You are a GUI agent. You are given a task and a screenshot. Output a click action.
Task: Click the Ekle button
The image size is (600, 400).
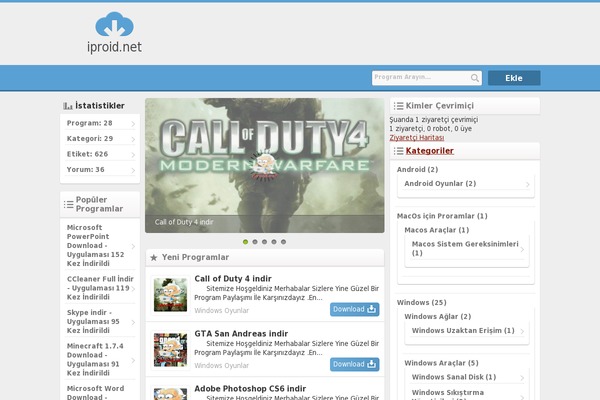[514, 78]
